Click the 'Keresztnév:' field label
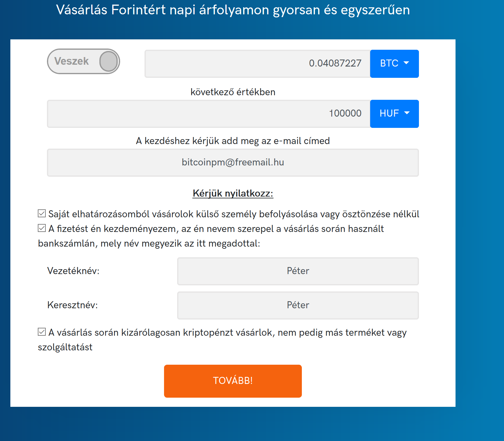 pyautogui.click(x=72, y=305)
